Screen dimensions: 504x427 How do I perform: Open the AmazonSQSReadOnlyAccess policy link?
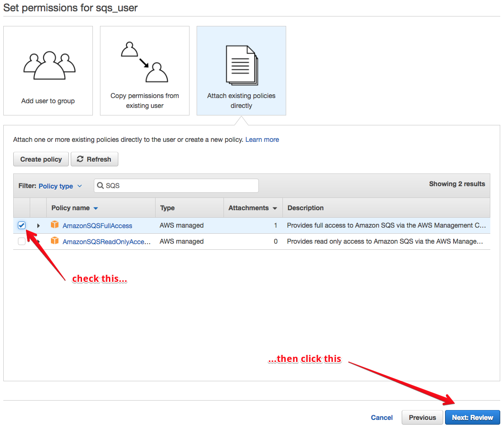(107, 242)
